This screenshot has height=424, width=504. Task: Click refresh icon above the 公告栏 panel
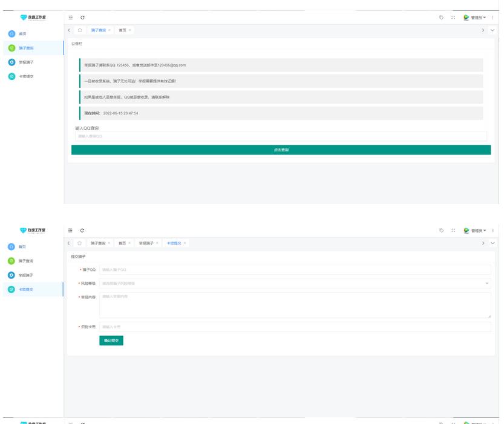point(82,18)
